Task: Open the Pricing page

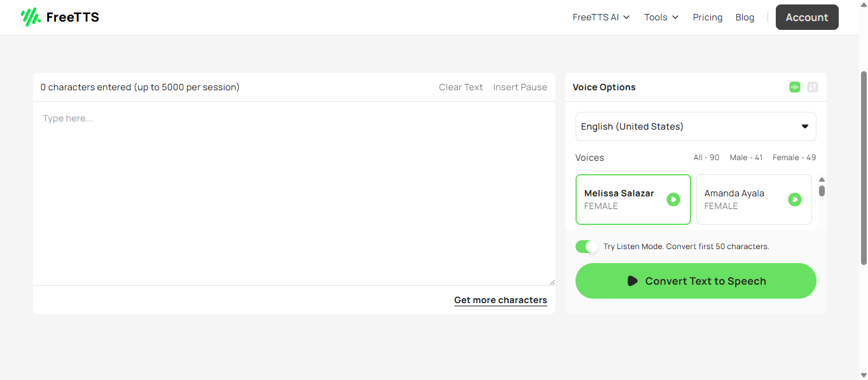Action: point(707,17)
